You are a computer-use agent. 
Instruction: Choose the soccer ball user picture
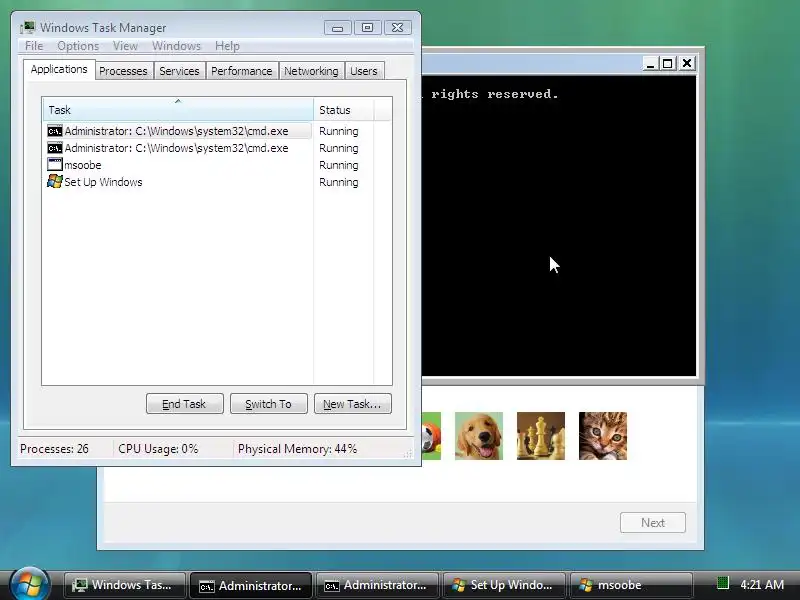(x=432, y=436)
